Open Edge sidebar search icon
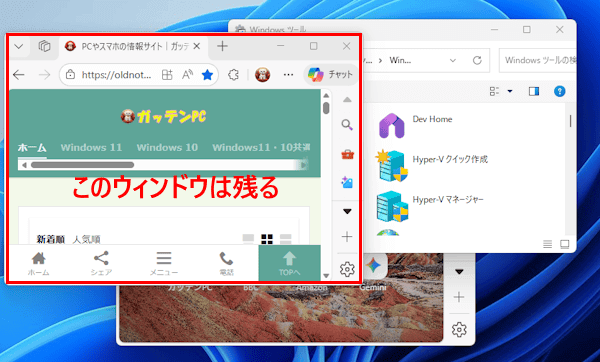Viewport: 600px width, 362px height. (347, 125)
